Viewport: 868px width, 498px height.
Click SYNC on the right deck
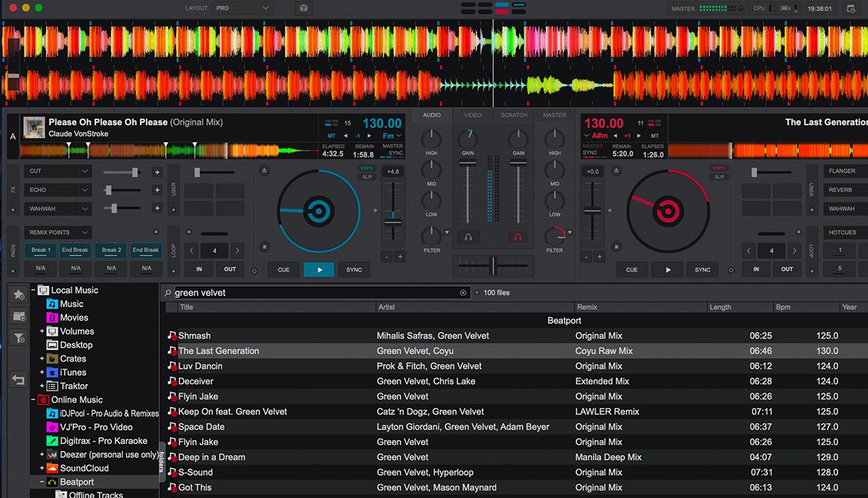tap(703, 270)
